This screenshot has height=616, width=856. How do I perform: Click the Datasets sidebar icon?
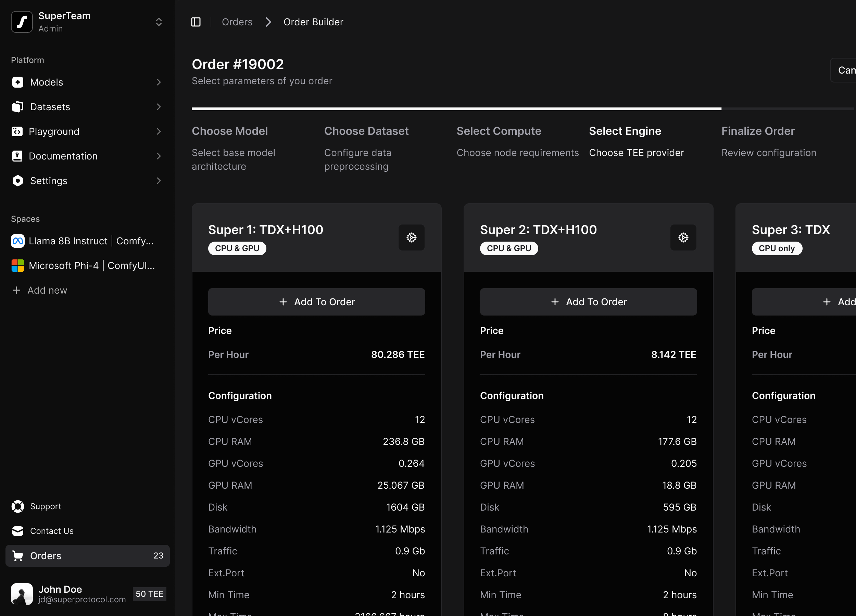[x=17, y=107]
